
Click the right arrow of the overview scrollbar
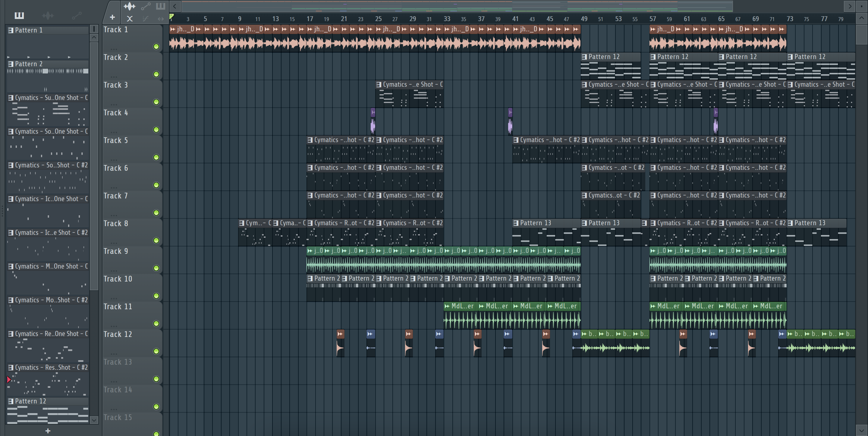pos(850,6)
